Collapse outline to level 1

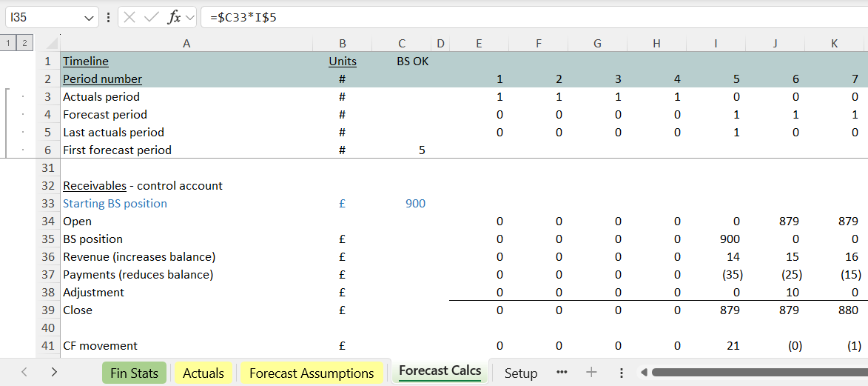(x=8, y=44)
